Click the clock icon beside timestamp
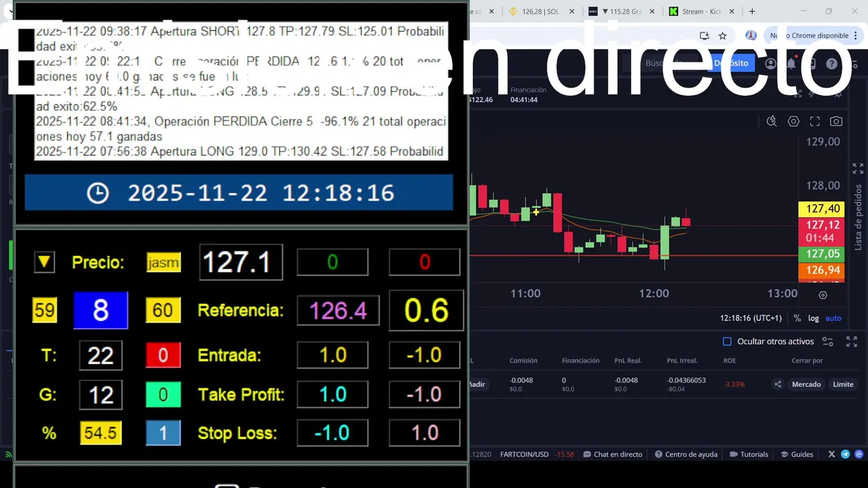Viewport: 868px width, 488px height. 98,193
